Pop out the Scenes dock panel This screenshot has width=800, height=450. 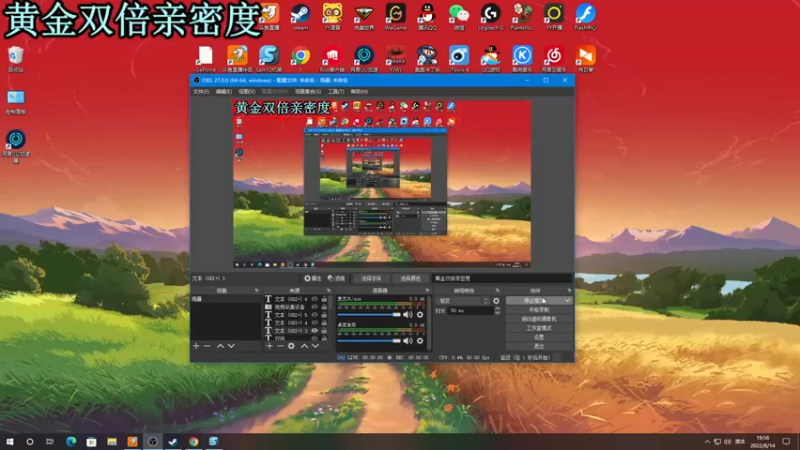pyautogui.click(x=257, y=290)
